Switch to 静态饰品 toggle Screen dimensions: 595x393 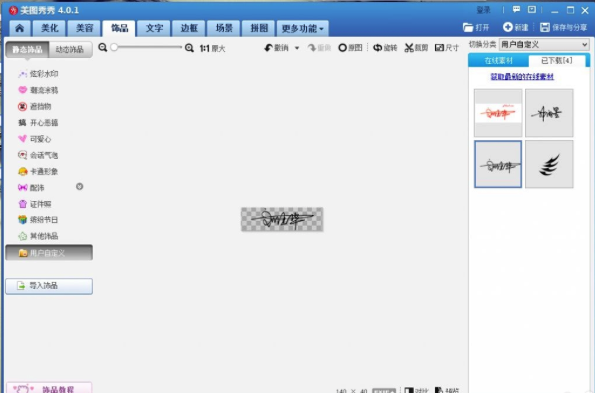point(27,49)
